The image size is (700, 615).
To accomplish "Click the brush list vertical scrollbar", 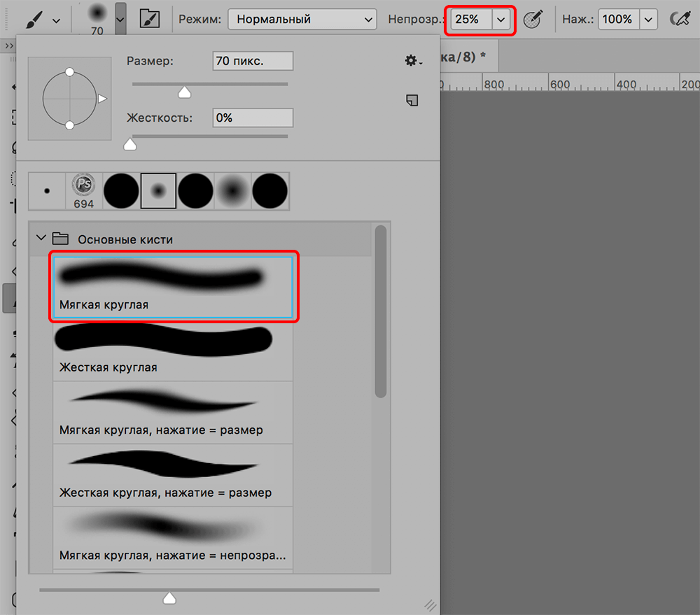I will pos(381,311).
